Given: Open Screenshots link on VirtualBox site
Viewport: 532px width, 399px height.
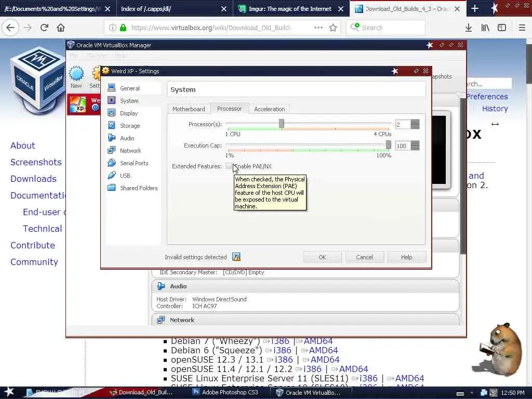Looking at the screenshot, I should click(x=36, y=162).
